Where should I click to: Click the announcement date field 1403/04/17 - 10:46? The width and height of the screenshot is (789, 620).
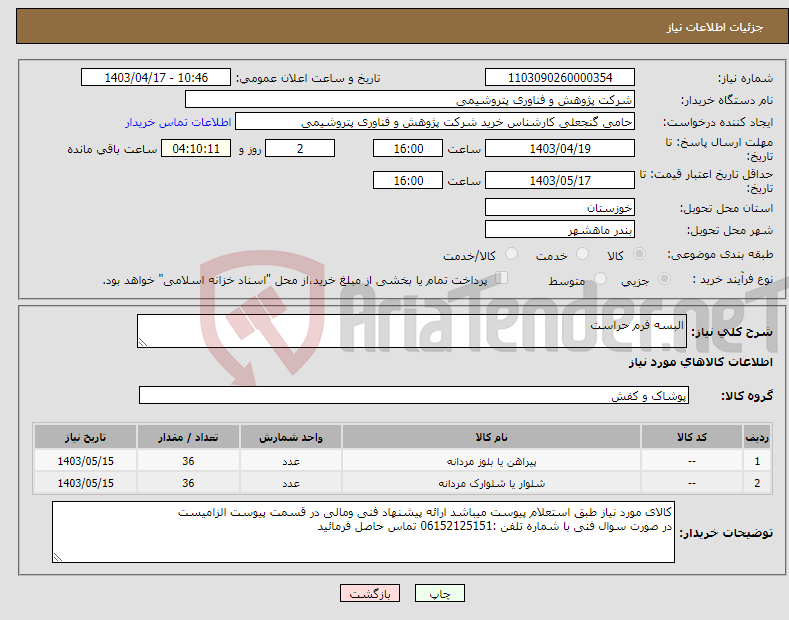pyautogui.click(x=156, y=78)
